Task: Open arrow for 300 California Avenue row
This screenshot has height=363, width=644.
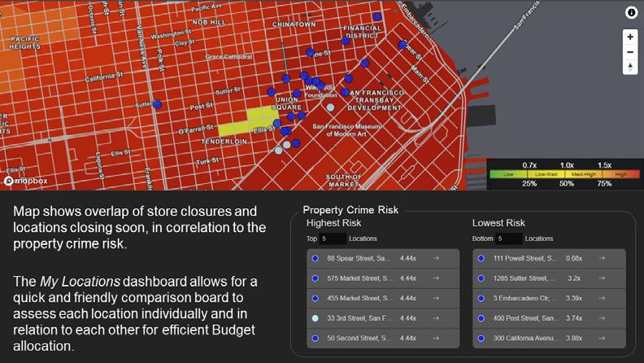Action: [x=602, y=338]
